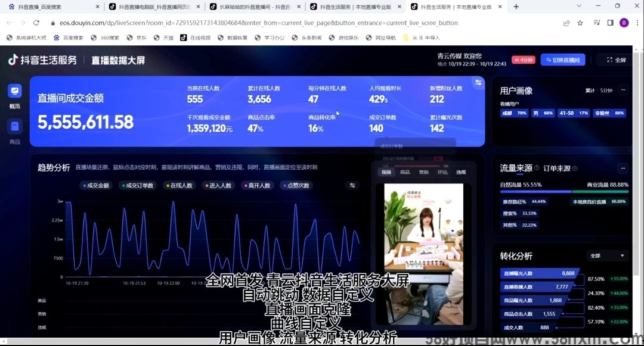Click the 5,555,611.58 transaction amount
The height and width of the screenshot is (346, 644).
point(85,121)
